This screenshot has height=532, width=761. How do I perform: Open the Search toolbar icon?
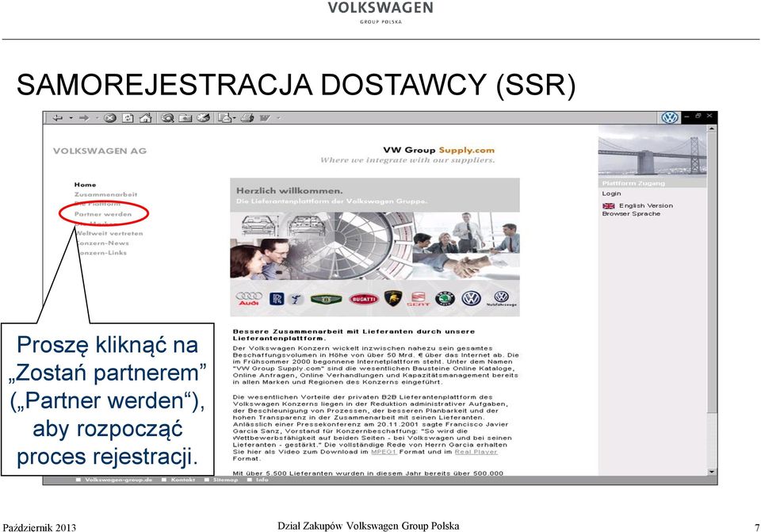click(168, 118)
